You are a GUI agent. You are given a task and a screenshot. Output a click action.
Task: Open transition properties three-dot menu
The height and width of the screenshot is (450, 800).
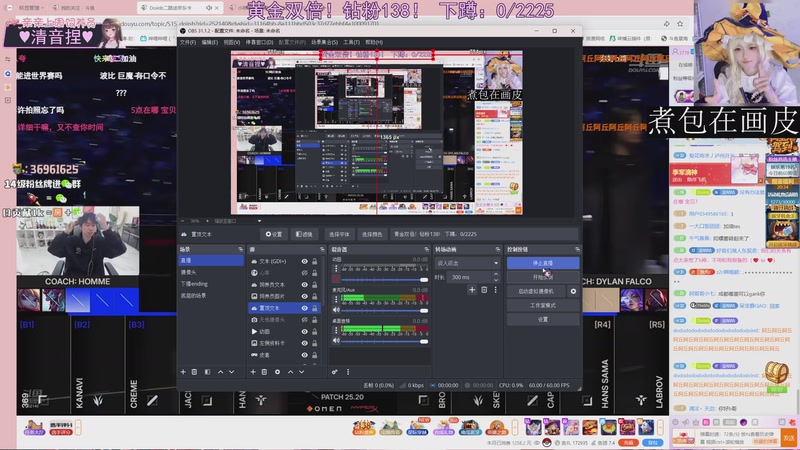[495, 290]
